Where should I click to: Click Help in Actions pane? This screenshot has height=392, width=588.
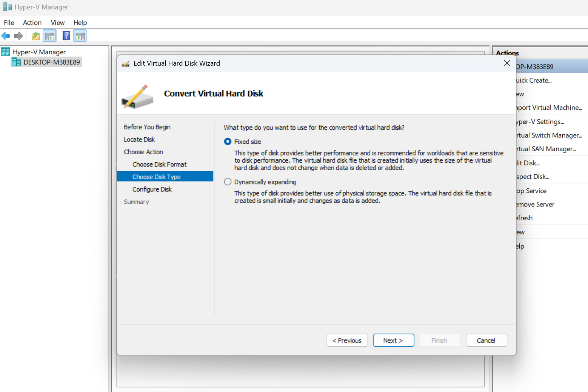520,246
